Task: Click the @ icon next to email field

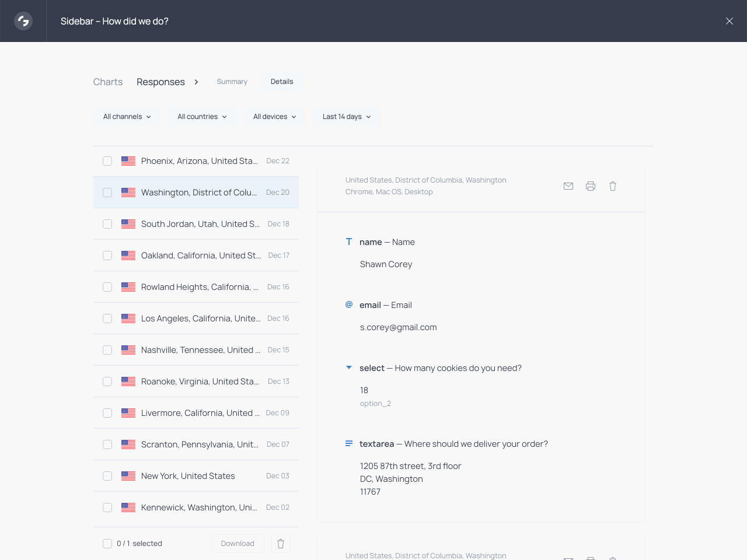Action: point(349,304)
